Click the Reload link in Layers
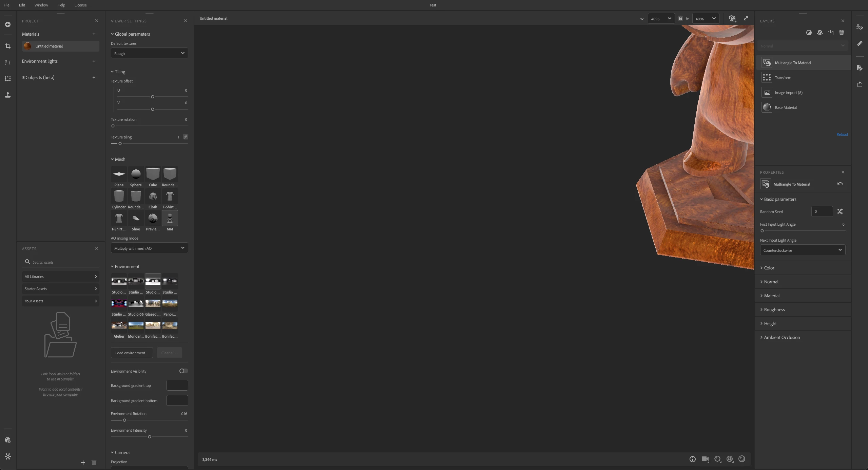868x470 pixels. click(x=842, y=134)
